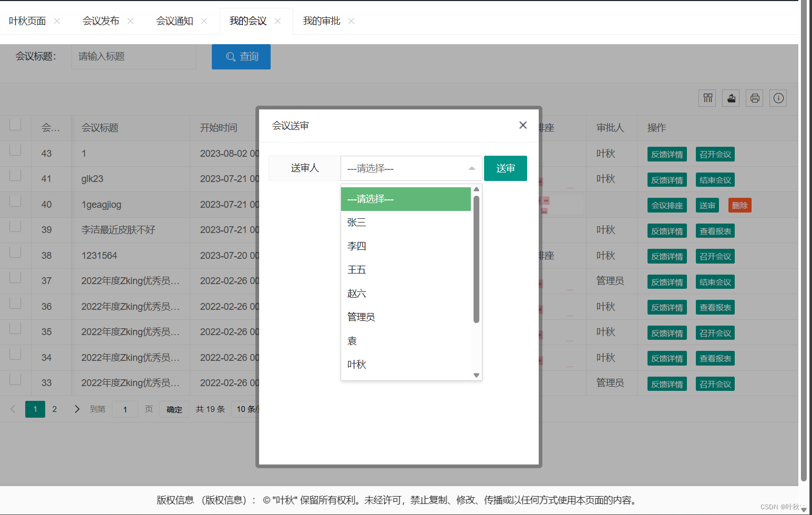Click current page 1 in pagination

35,409
